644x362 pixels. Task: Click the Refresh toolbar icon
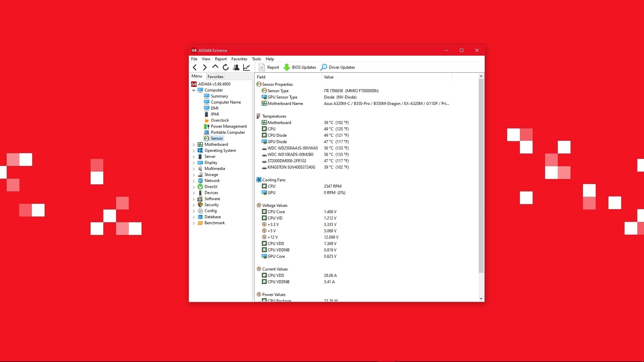pos(226,67)
